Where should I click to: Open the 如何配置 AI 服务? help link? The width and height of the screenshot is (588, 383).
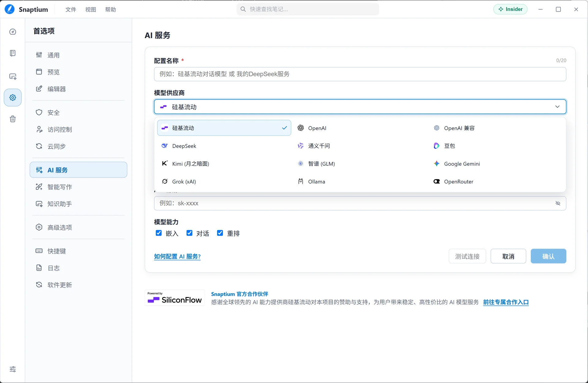177,256
